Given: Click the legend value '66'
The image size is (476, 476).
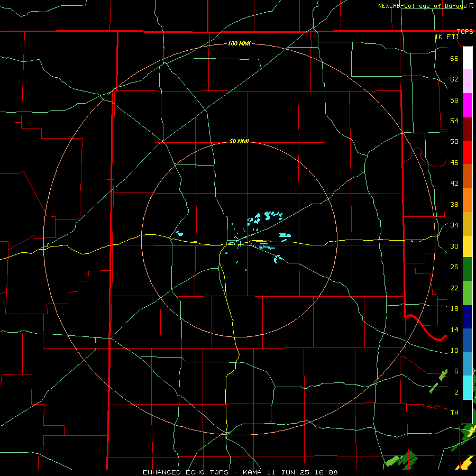Looking at the screenshot, I should (454, 58).
